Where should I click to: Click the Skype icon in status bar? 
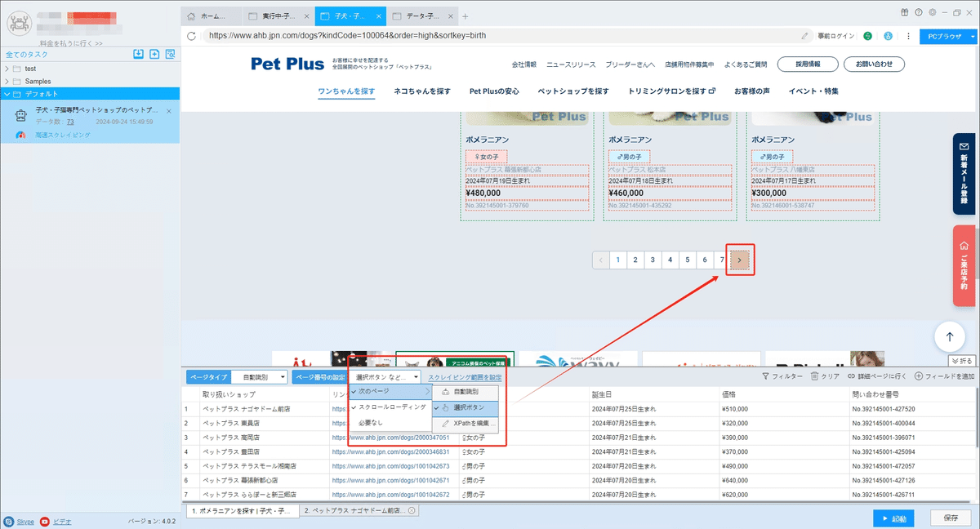coord(7,521)
